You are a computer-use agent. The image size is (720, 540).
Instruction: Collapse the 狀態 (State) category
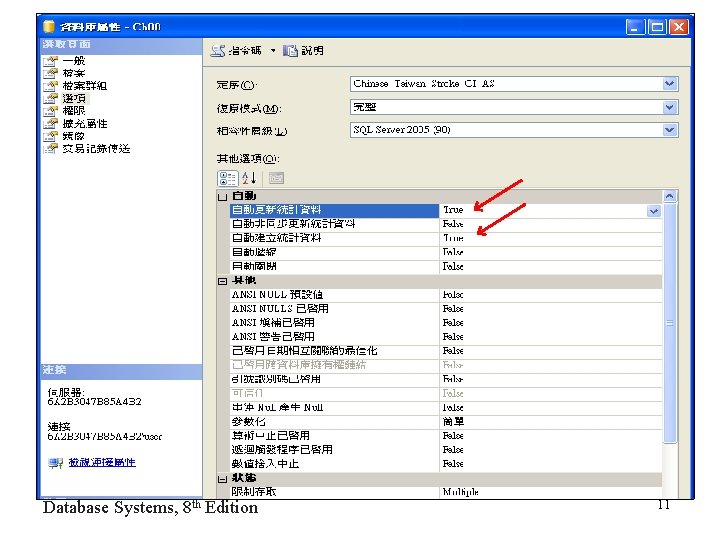222,479
